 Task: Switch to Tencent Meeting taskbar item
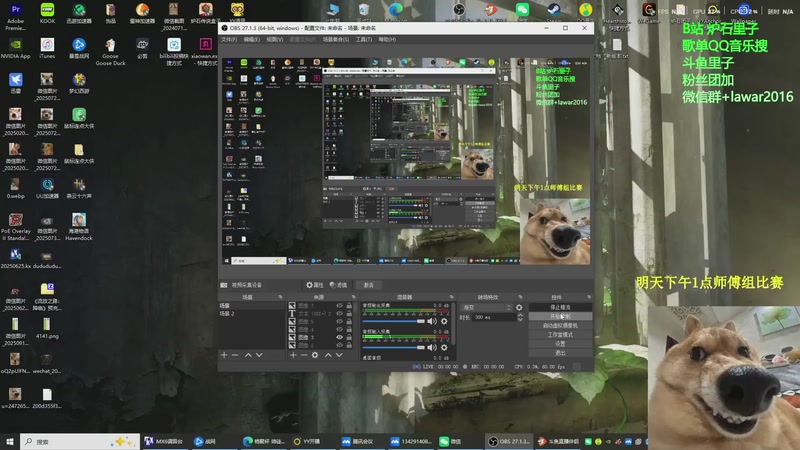tap(358, 441)
